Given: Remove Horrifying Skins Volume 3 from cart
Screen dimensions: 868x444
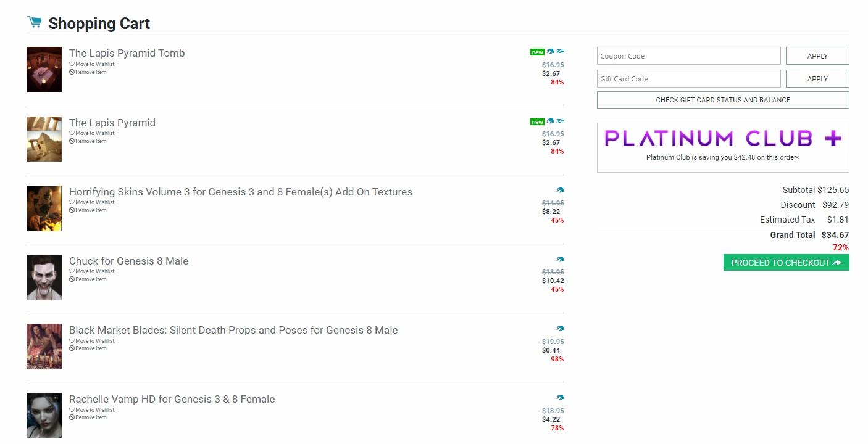Looking at the screenshot, I should [91, 210].
